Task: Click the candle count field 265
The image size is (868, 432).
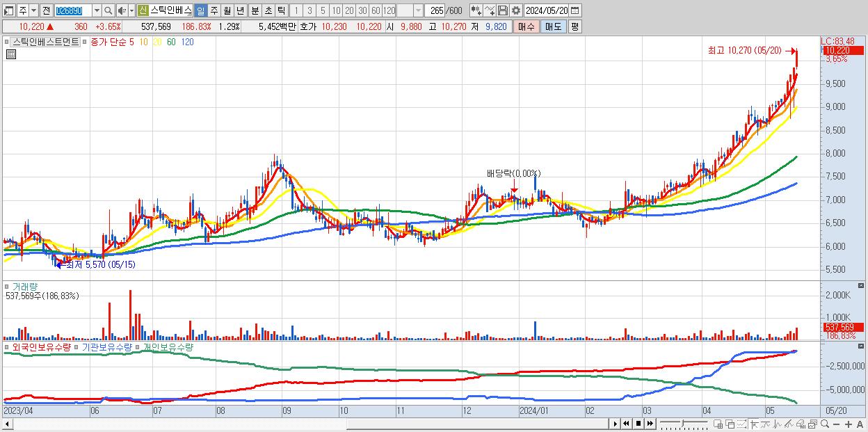Action: [435, 10]
